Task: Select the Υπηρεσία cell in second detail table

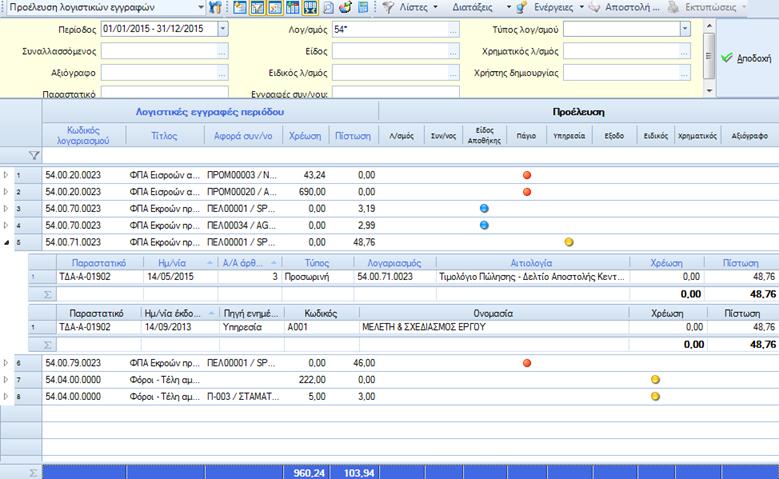Action: pos(252,327)
